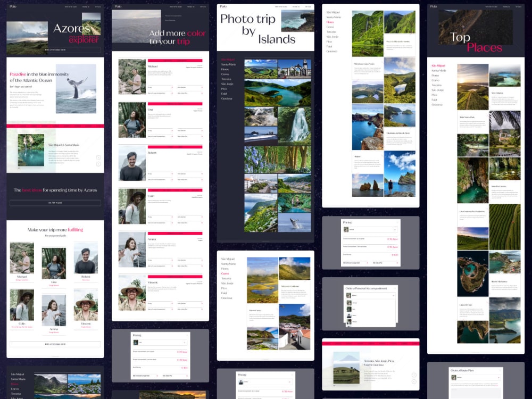Click volcano photo on Terceira, São Jorge, Pico card

(x=346, y=368)
